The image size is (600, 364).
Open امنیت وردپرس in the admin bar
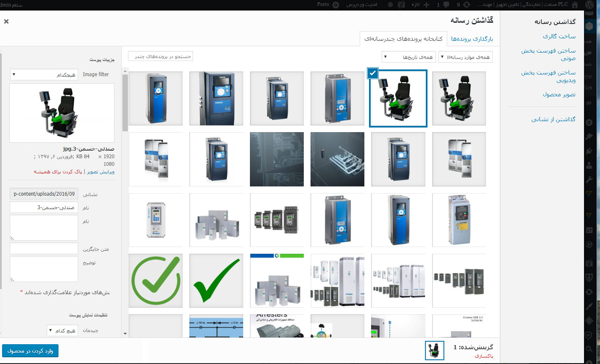[362, 5]
